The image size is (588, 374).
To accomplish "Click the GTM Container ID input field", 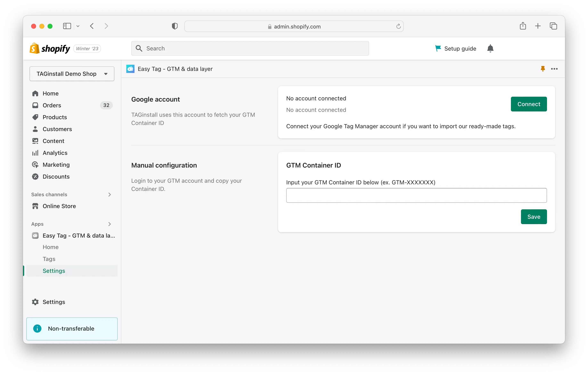I will [416, 195].
